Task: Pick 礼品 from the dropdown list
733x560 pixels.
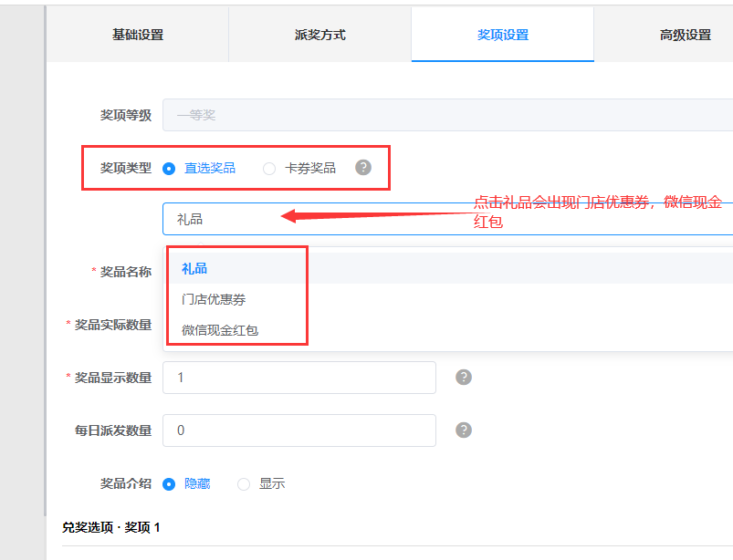Action: point(194,268)
